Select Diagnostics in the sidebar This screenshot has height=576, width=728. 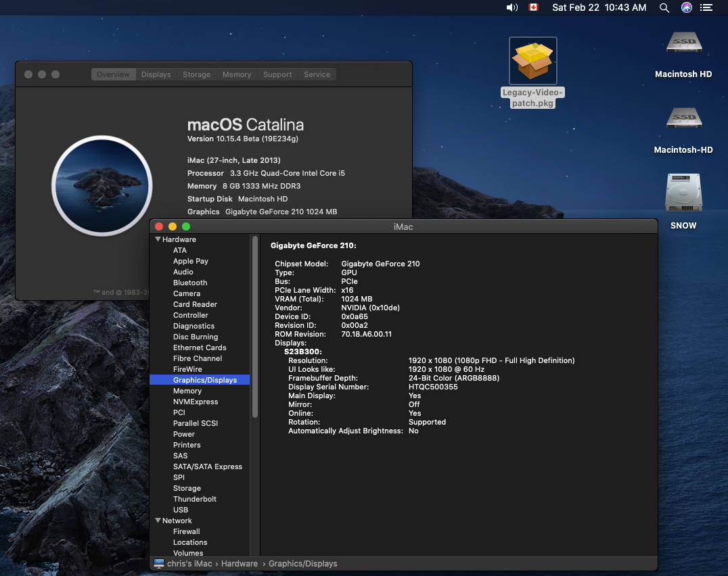coord(194,326)
